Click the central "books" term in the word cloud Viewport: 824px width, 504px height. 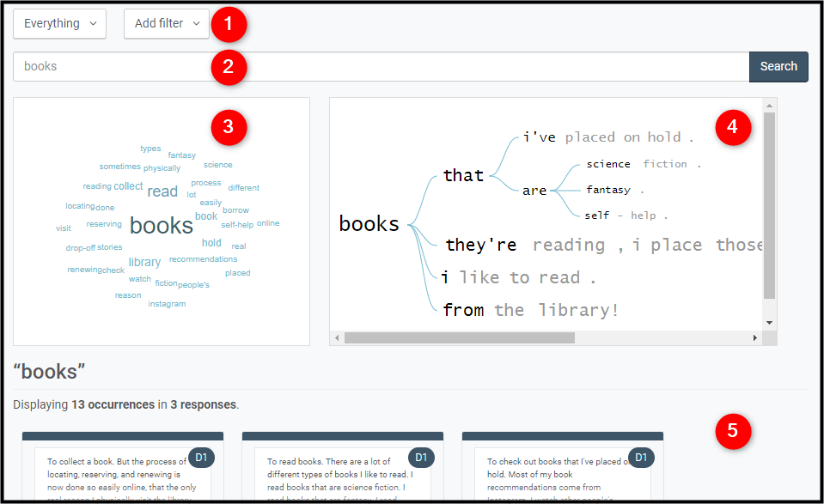161,225
